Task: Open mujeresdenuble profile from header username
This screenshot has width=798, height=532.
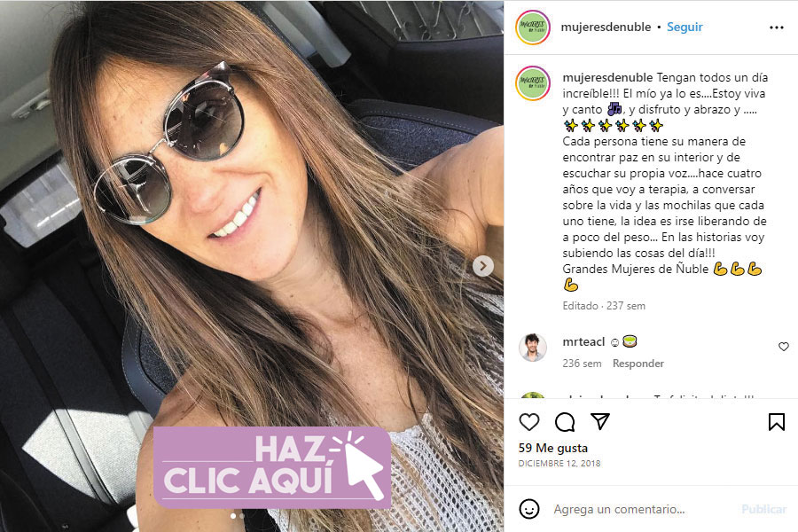Action: coord(606,27)
